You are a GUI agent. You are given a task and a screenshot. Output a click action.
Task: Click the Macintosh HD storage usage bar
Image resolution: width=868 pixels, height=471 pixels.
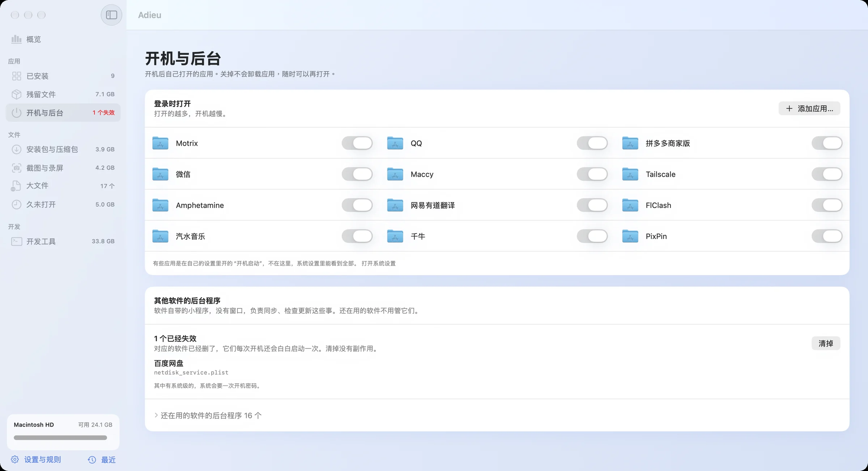pos(60,438)
